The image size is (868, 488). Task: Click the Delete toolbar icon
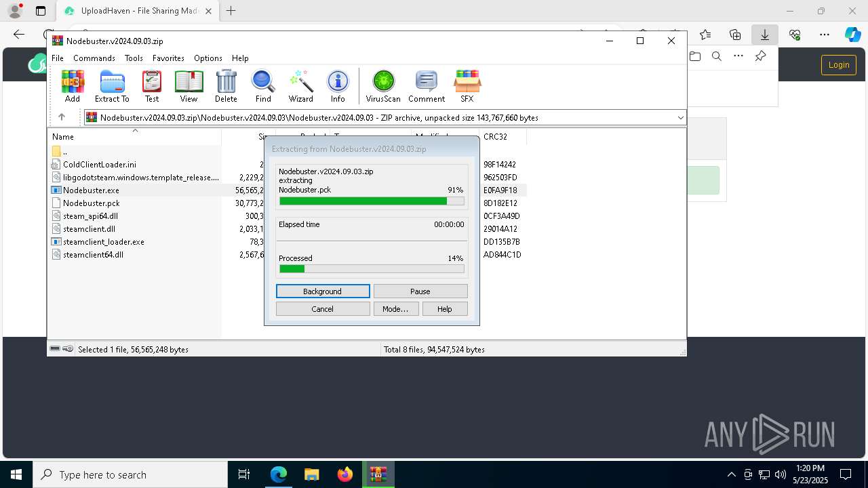click(226, 86)
